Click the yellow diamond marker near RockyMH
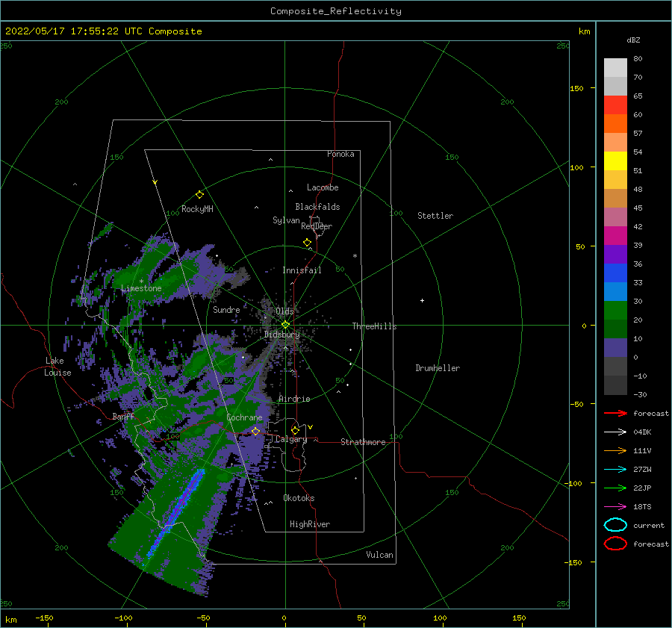 [x=199, y=195]
